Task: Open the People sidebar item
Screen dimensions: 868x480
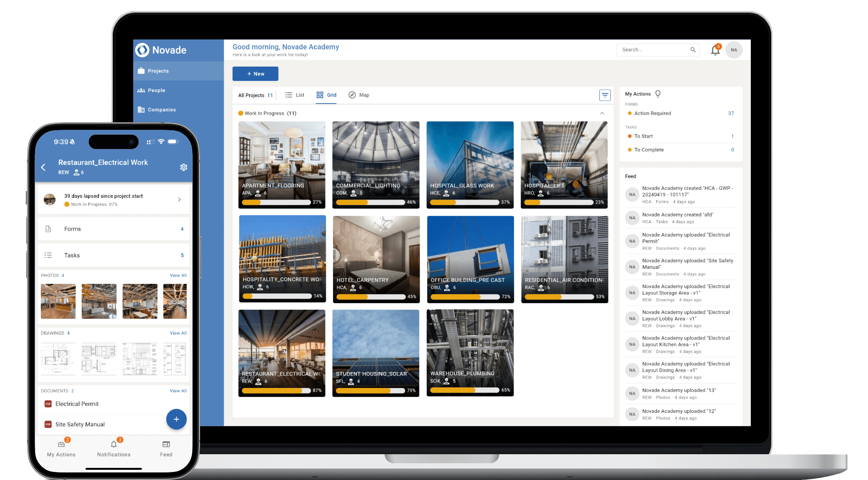Action: (178, 90)
